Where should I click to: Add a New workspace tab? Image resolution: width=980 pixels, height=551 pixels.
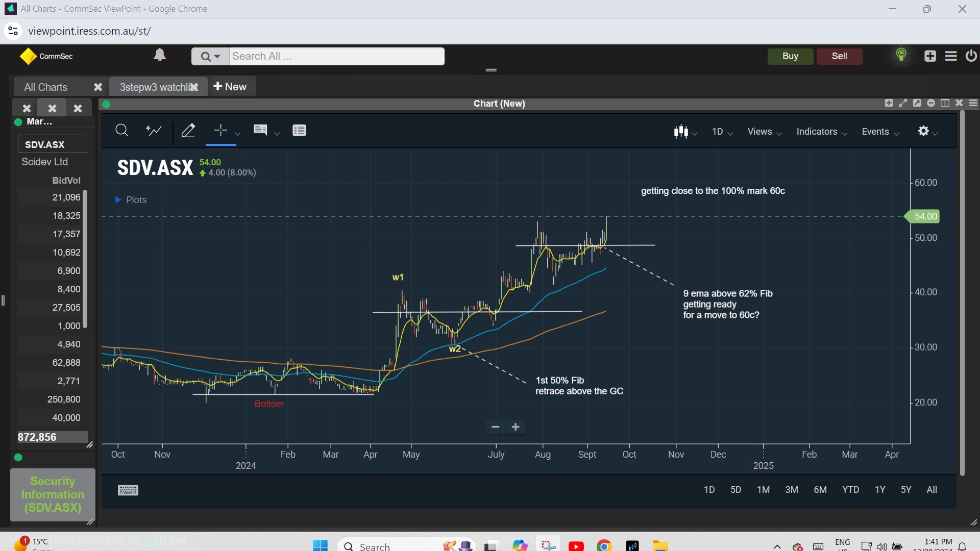[230, 87]
